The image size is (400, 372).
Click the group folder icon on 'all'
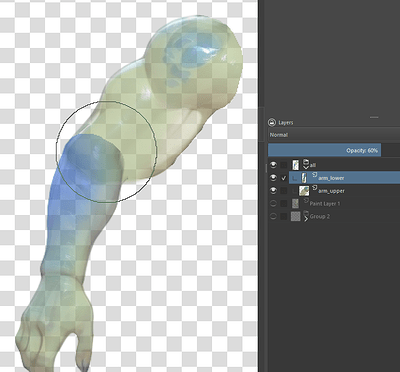(306, 161)
